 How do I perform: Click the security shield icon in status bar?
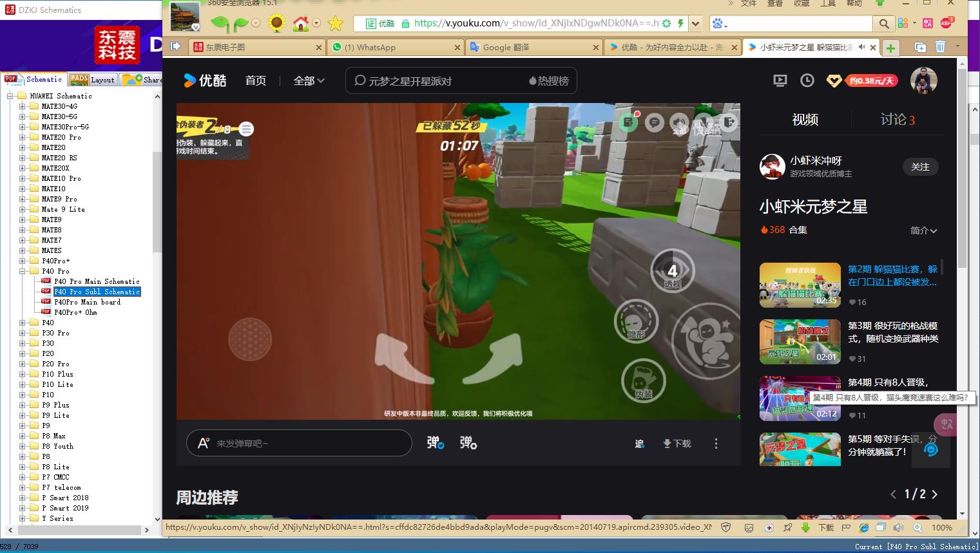tap(726, 527)
